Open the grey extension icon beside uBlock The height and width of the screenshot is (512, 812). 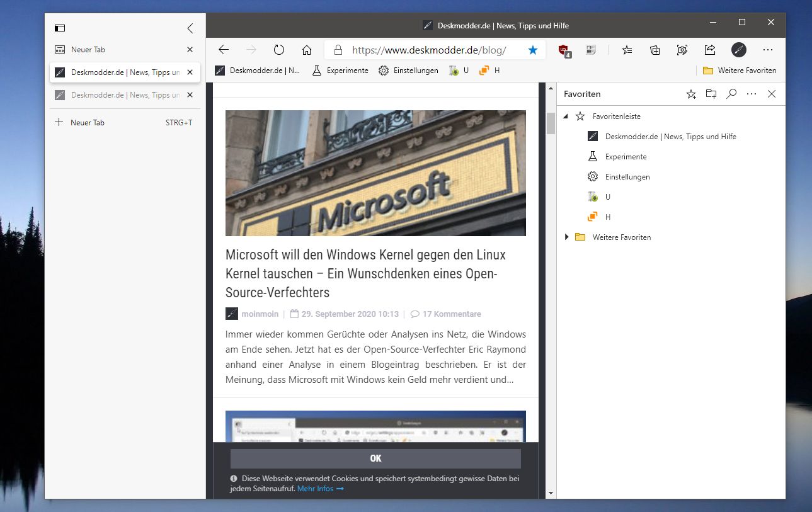[x=591, y=50]
